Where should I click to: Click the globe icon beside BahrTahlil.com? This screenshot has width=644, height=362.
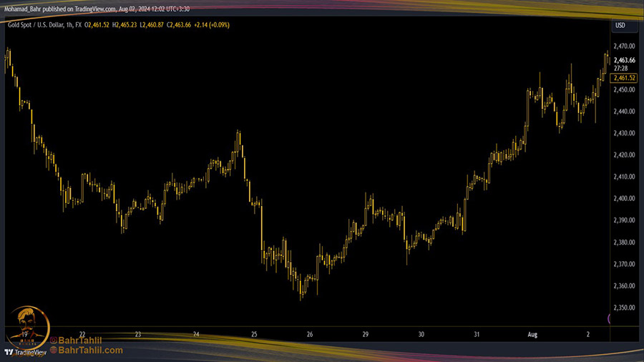click(53, 351)
